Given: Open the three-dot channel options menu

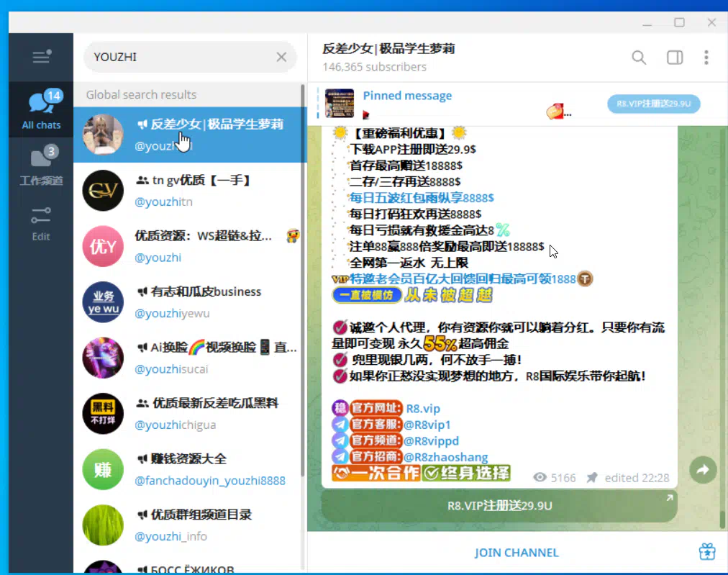Looking at the screenshot, I should 706,58.
